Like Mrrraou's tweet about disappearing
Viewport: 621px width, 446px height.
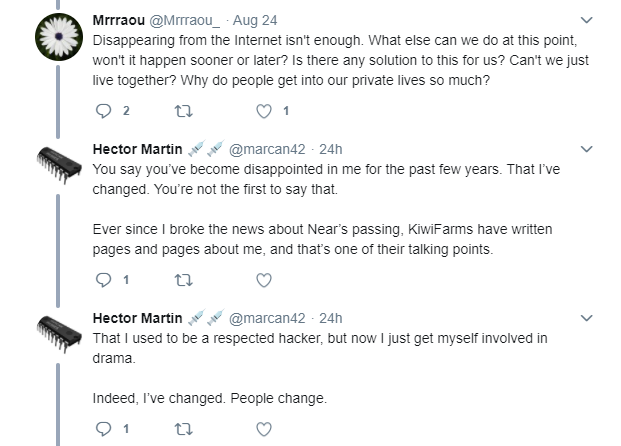coord(264,111)
